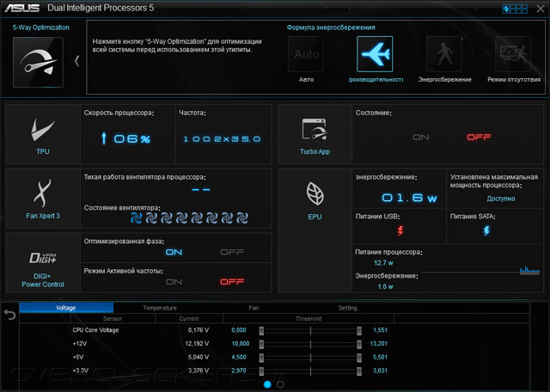Screen dimensions: 550x392
Task: Set optimized phase to OFF
Action: (x=232, y=252)
